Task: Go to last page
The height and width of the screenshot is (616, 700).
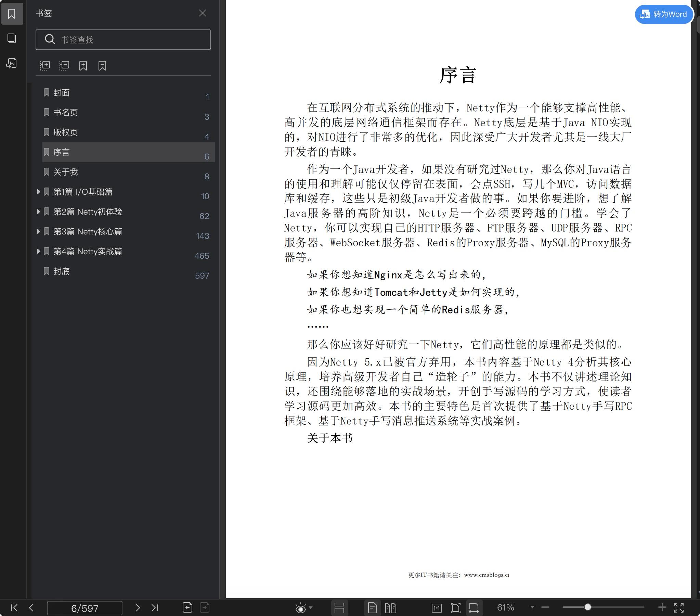Action: point(155,608)
